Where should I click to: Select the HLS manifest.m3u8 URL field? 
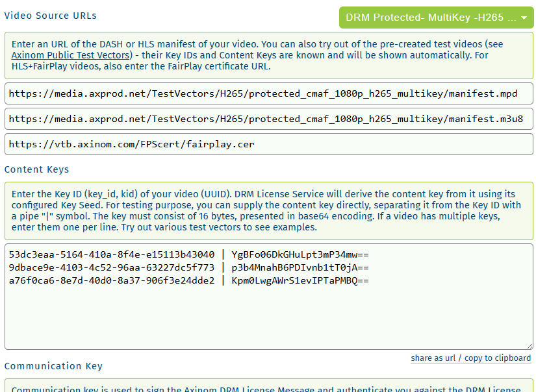[x=268, y=119]
